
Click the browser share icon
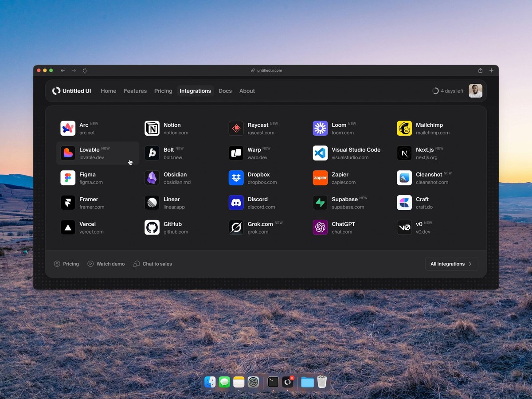click(480, 70)
